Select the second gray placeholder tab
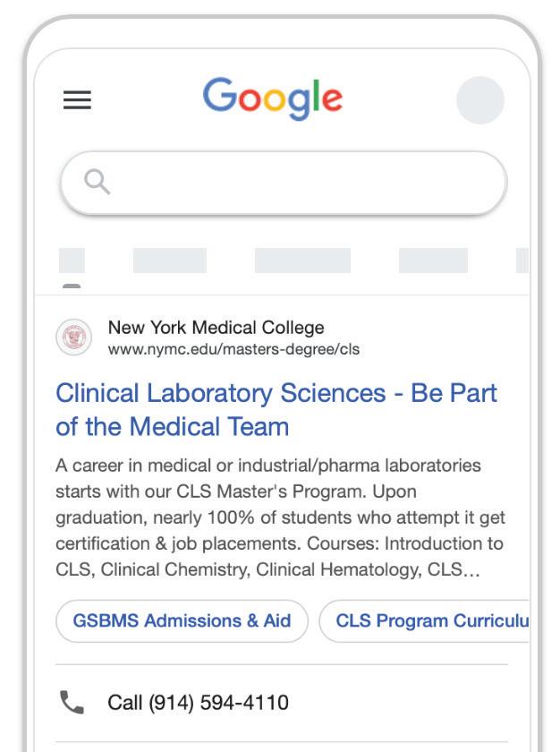Viewport: 560px width, 752px height. pyautogui.click(x=169, y=261)
